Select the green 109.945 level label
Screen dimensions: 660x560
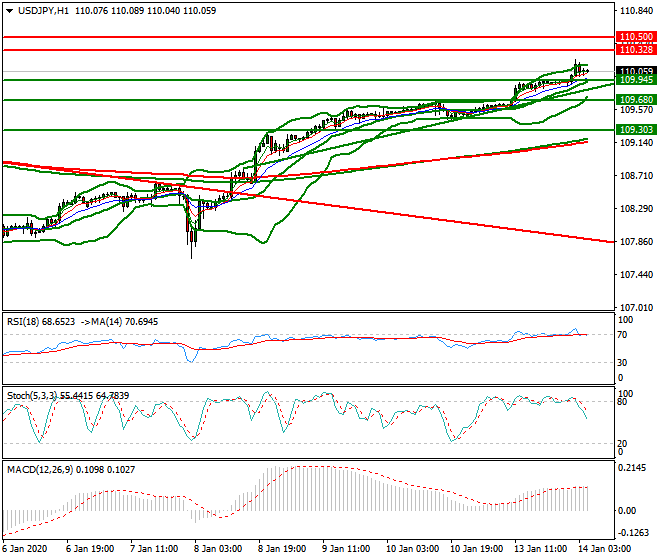pos(636,80)
